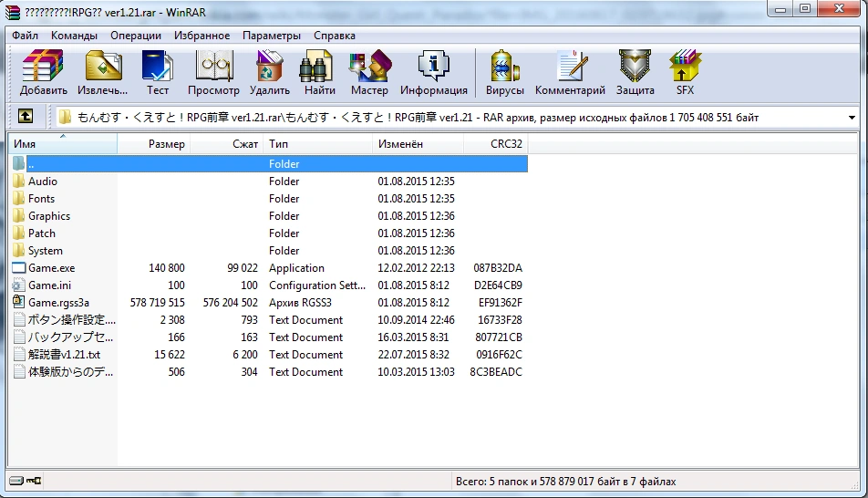Run the Тест archive test tool
This screenshot has width=868, height=498.
coord(157,72)
